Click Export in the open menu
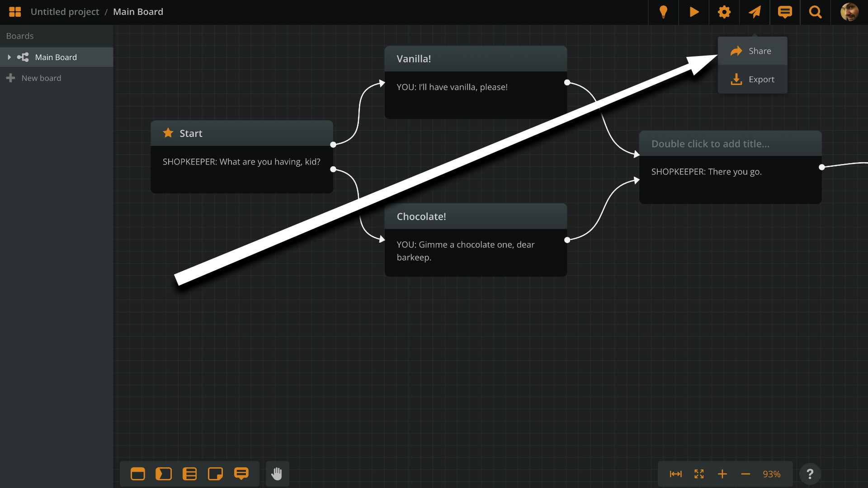This screenshot has height=488, width=868. coord(753,79)
